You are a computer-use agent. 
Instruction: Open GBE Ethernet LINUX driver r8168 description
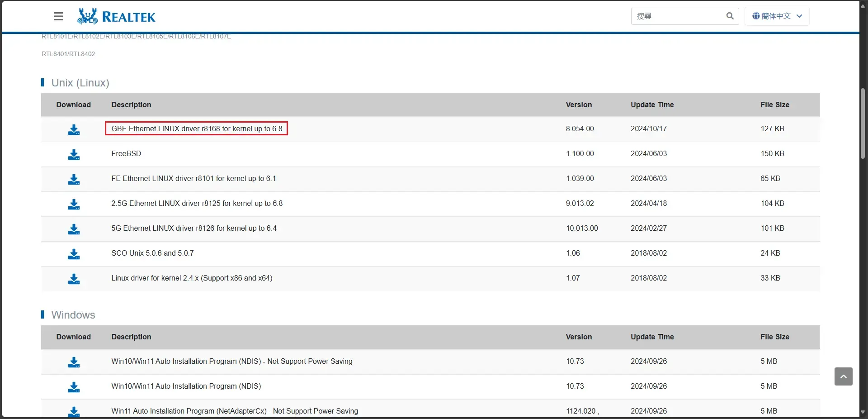point(197,129)
